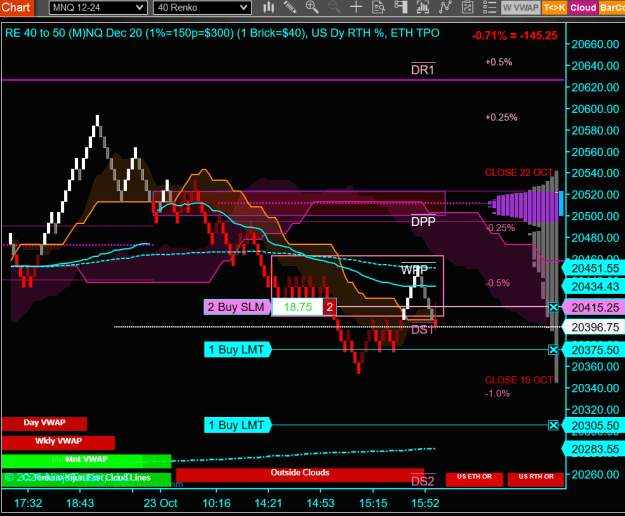Image resolution: width=625 pixels, height=516 pixels.
Task: Click the 20396.75 current price marker
Action: [x=594, y=327]
